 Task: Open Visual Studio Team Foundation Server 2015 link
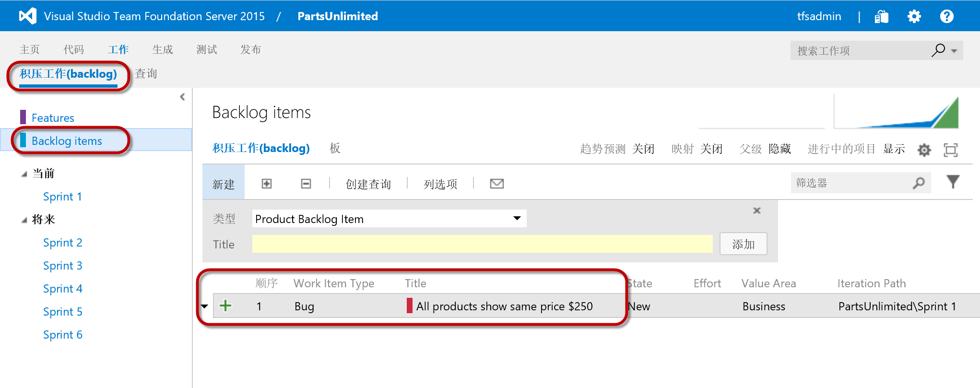point(154,16)
